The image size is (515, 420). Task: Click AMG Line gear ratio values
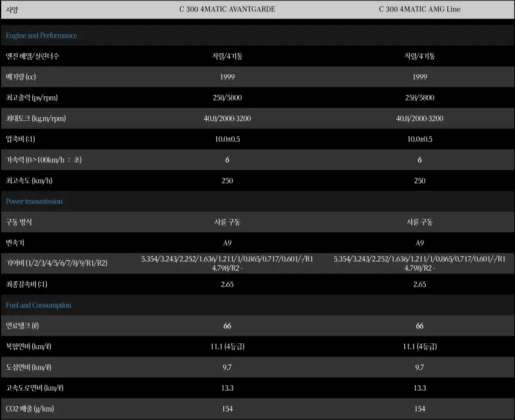420,263
